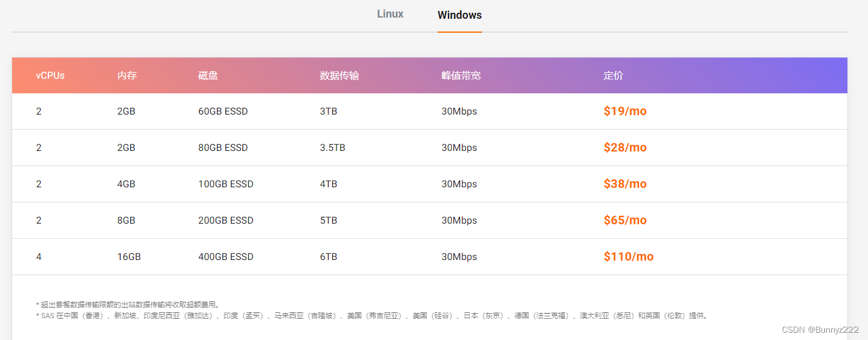Click the CSDN @Bunnyz222 watermark
Screen dimensions: 868x340
pyautogui.click(x=820, y=330)
